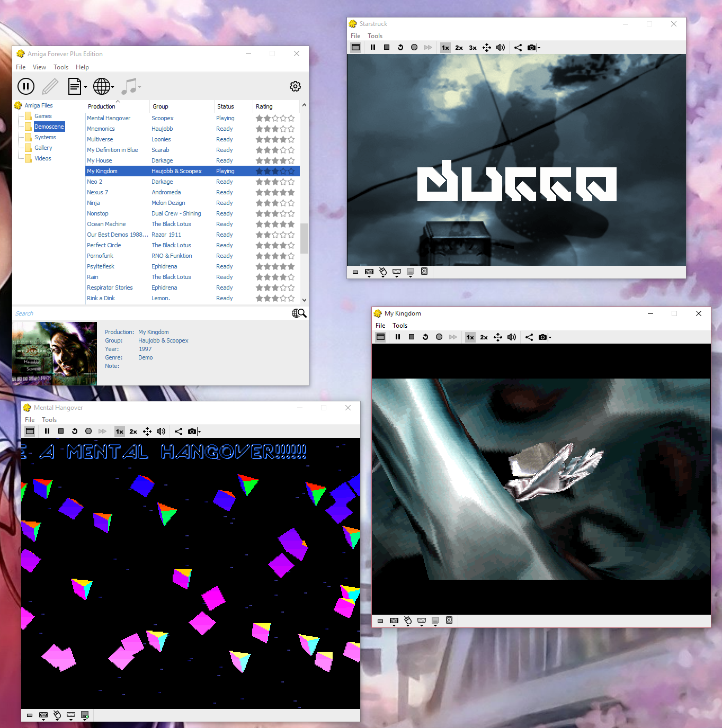Toggle the window-layout button in Starstruck toolbar

[x=356, y=47]
